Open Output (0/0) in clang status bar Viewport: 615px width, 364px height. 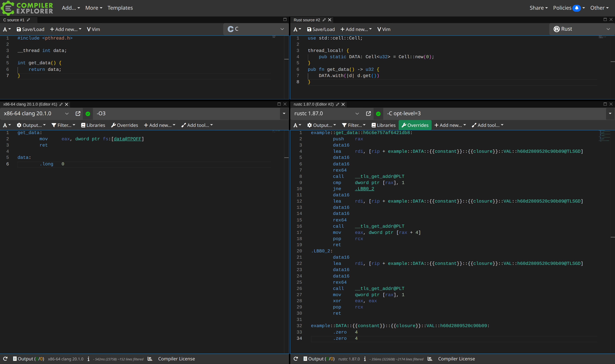coord(29,359)
